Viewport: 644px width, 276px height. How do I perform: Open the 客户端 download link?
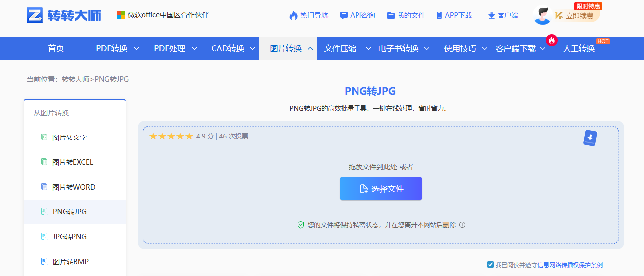pyautogui.click(x=508, y=15)
